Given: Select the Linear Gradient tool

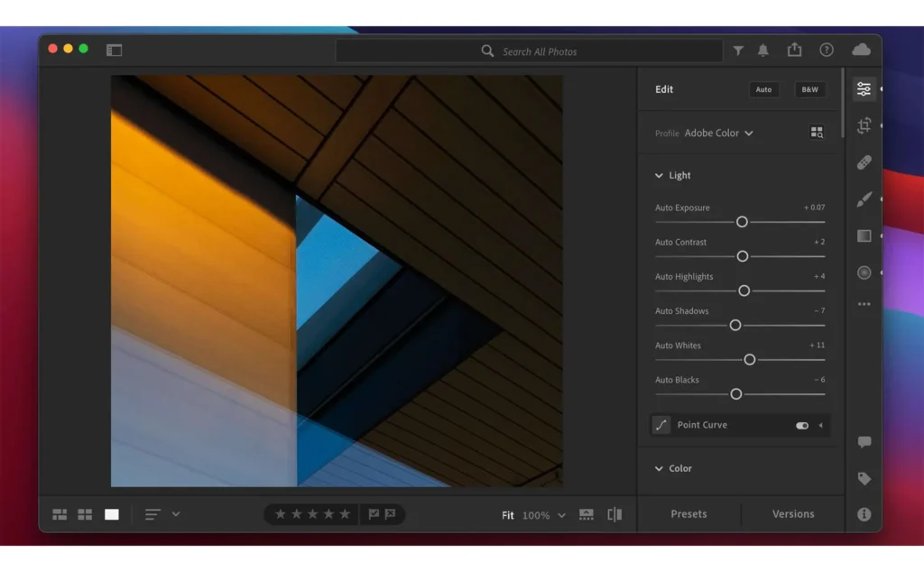Looking at the screenshot, I should tap(864, 236).
